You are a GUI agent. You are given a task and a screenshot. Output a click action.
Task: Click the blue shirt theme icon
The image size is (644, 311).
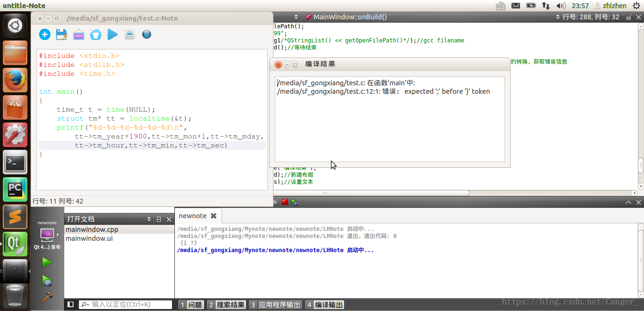[x=95, y=34]
